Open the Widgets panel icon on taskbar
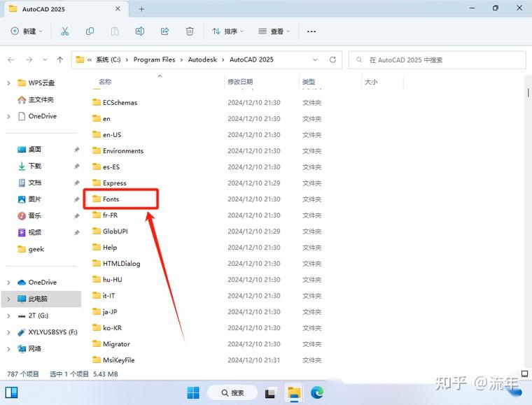This screenshot has width=532, height=405. (x=11, y=393)
